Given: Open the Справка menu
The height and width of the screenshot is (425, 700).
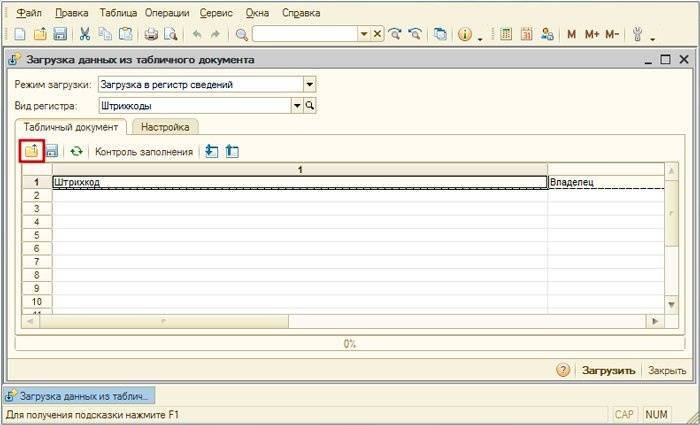Looking at the screenshot, I should click(x=301, y=13).
